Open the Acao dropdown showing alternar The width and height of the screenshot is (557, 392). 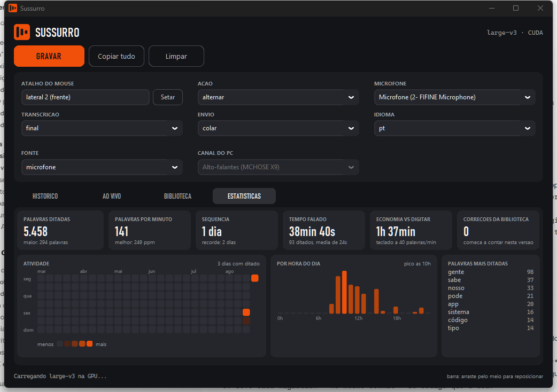[x=278, y=97]
